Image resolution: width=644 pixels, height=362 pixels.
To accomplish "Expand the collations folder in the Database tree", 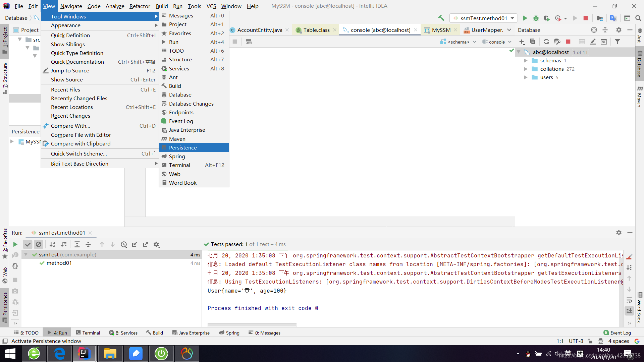I will click(526, 69).
